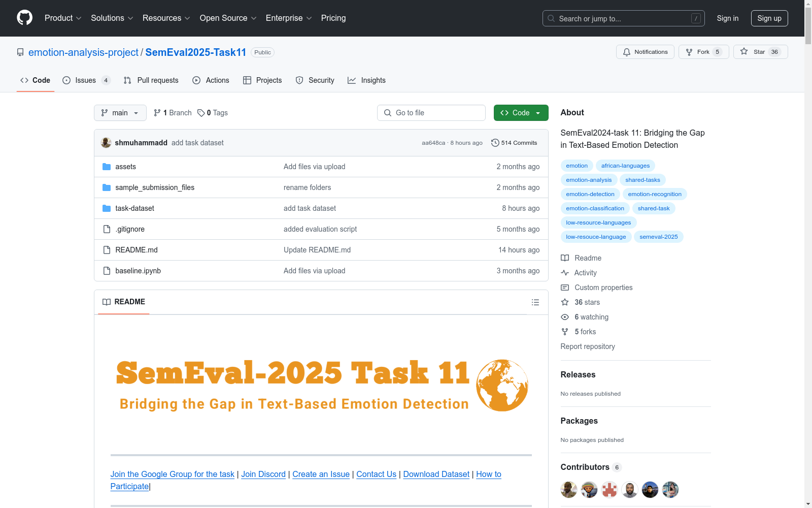Click the Sign up button
This screenshot has width=812, height=508.
(x=769, y=18)
